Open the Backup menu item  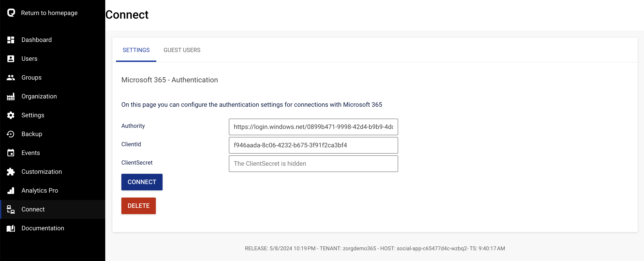[x=52, y=134]
